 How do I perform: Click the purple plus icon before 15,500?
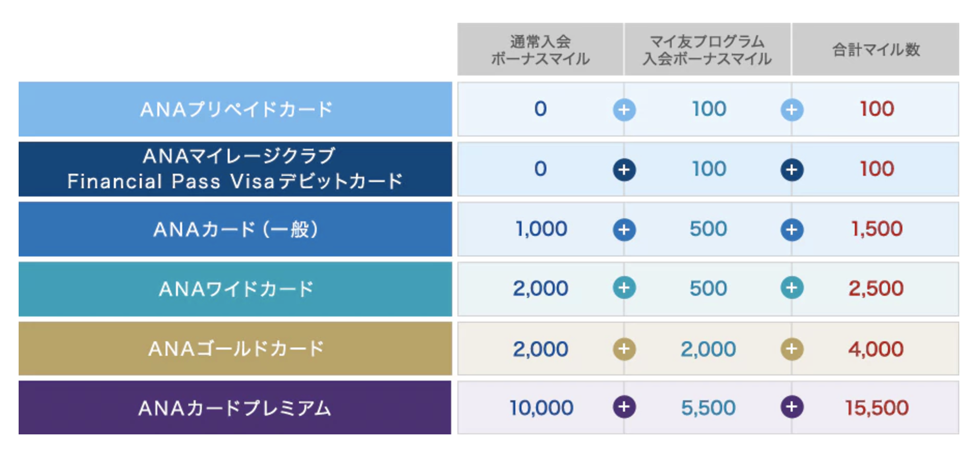click(x=792, y=407)
